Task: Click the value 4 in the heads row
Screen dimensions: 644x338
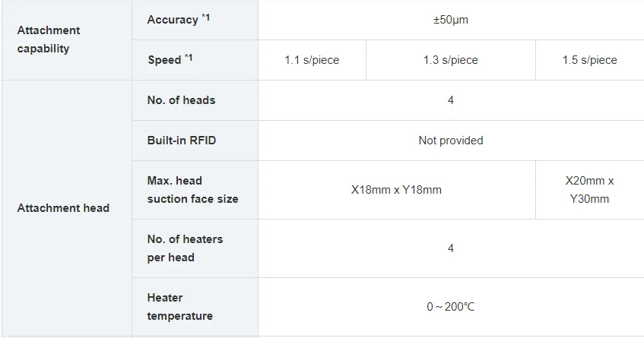Action: (x=450, y=100)
